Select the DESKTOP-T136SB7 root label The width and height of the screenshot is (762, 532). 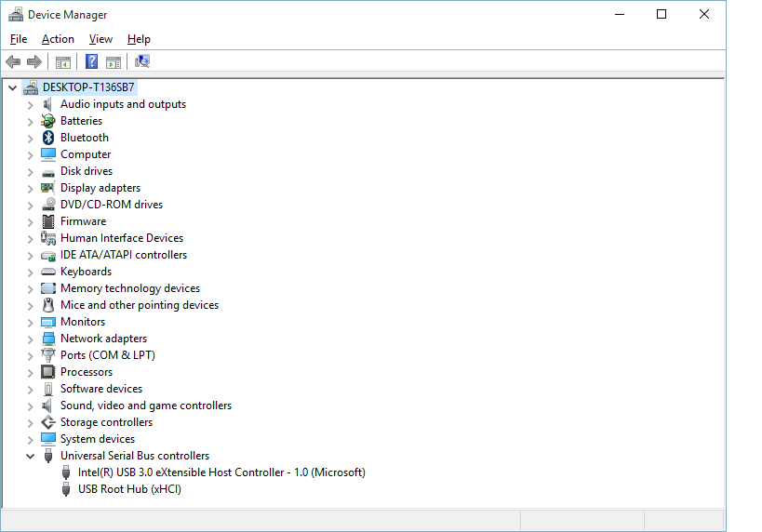88,87
